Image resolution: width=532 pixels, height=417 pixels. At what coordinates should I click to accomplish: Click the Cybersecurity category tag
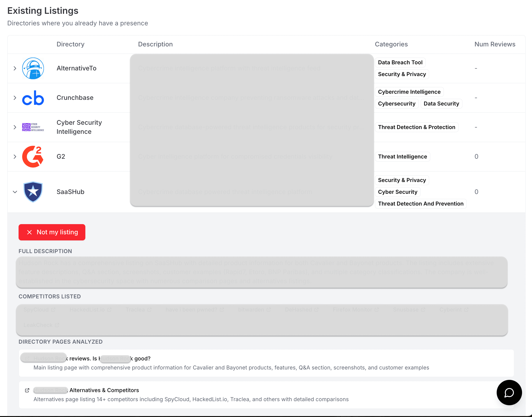coord(396,103)
